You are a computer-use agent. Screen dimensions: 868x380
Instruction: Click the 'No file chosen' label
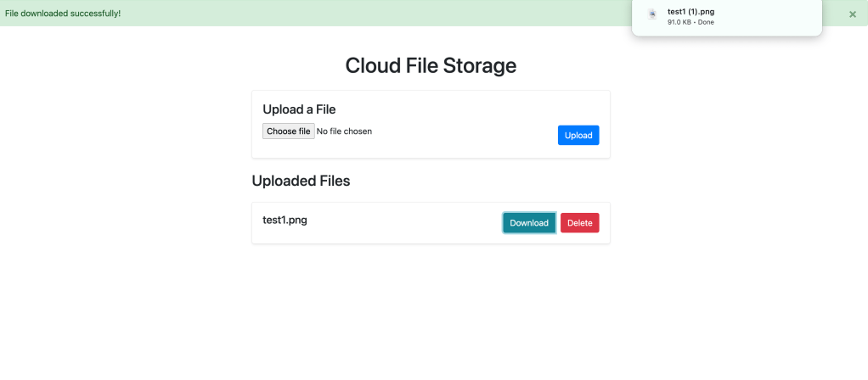(x=344, y=131)
